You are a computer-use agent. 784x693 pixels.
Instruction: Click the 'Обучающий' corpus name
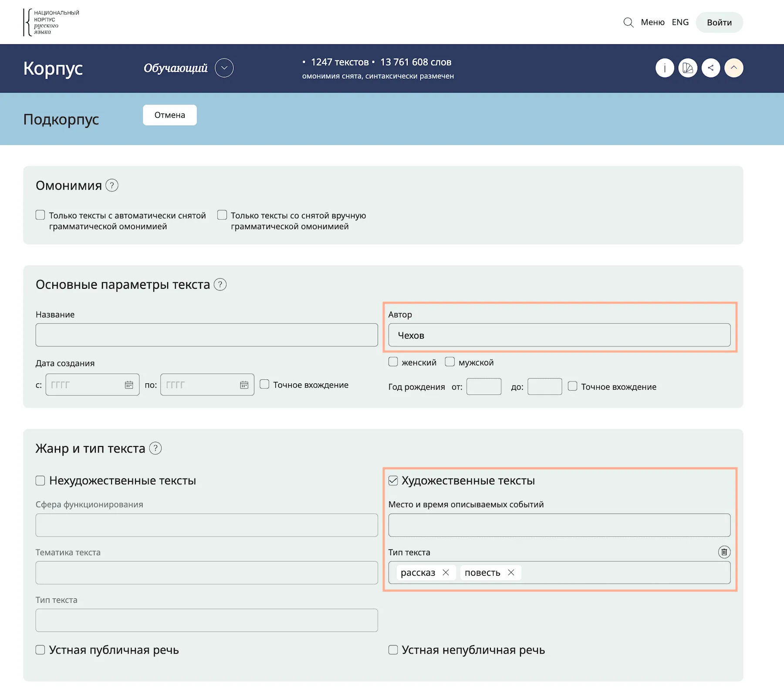click(x=176, y=68)
